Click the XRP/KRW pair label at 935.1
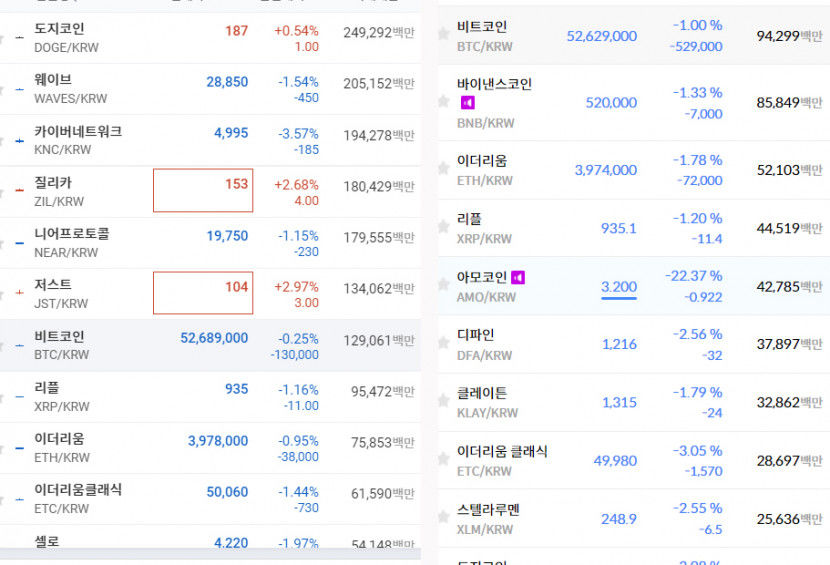Viewport: 830px width, 565px height. pos(484,239)
